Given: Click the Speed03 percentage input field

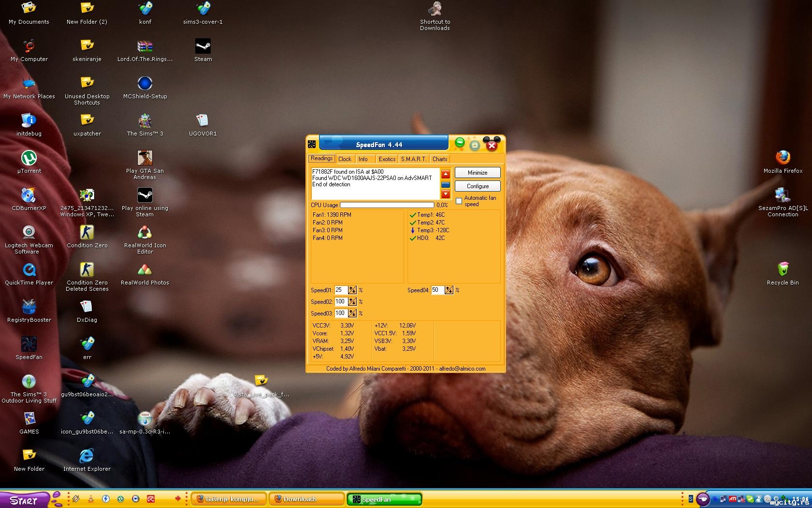Looking at the screenshot, I should coord(341,314).
